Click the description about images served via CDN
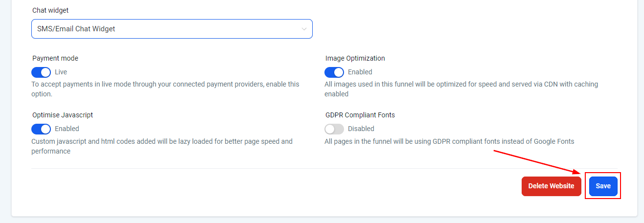The width and height of the screenshot is (644, 223). (x=461, y=89)
